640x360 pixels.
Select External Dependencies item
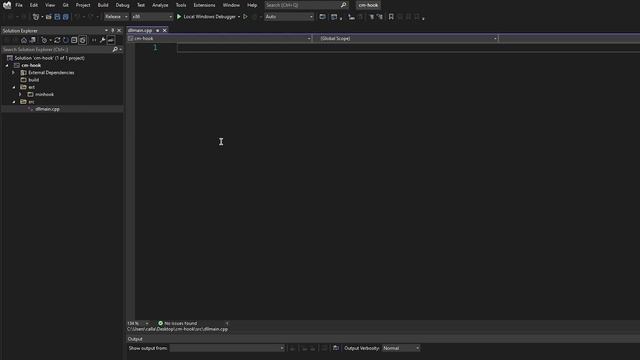pos(51,73)
